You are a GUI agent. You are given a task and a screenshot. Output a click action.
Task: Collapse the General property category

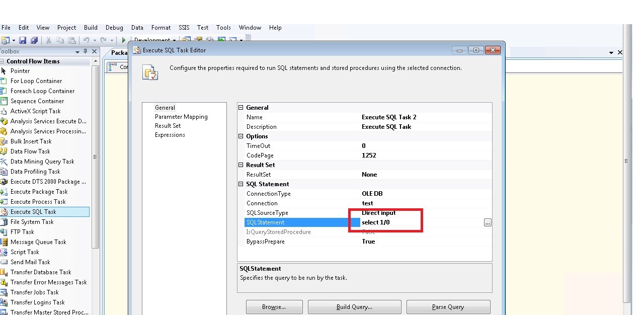(240, 108)
